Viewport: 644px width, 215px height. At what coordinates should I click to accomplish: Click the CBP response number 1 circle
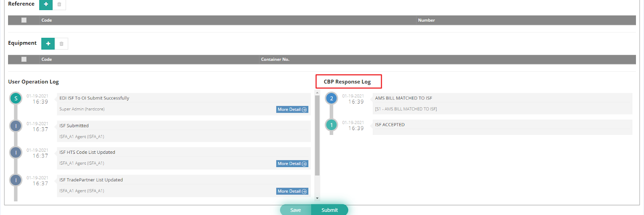[x=331, y=125]
